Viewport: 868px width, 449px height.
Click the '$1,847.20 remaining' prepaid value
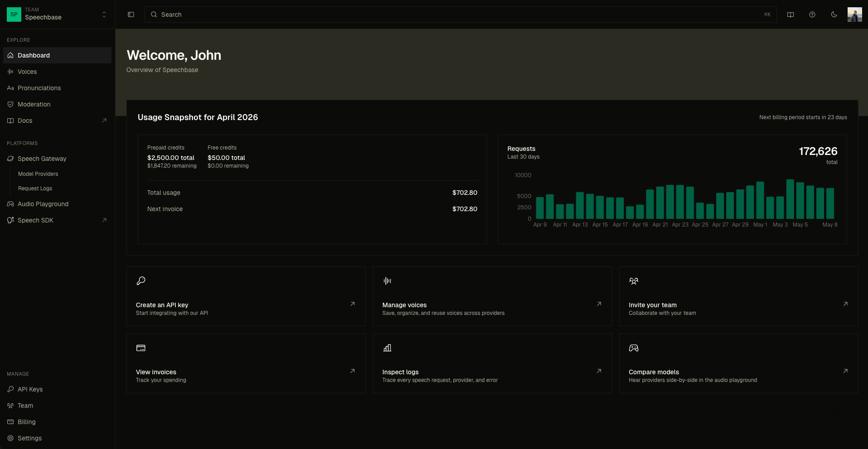pyautogui.click(x=172, y=166)
